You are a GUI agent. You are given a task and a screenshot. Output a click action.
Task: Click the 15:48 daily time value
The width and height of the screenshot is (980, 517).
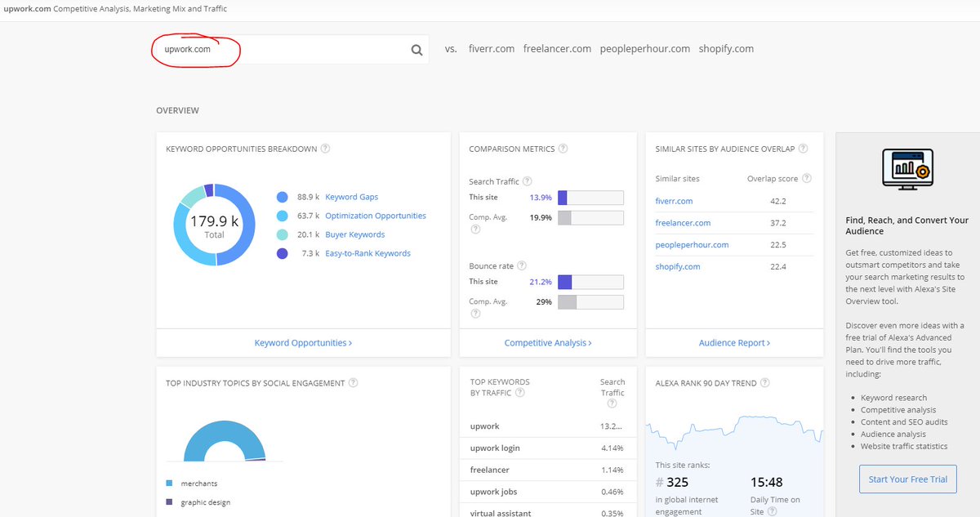[766, 482]
